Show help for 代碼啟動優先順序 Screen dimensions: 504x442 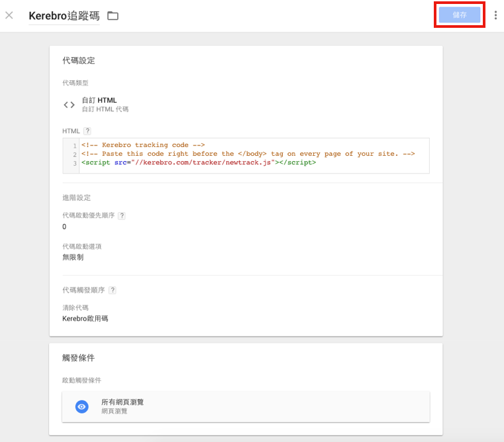(x=121, y=215)
